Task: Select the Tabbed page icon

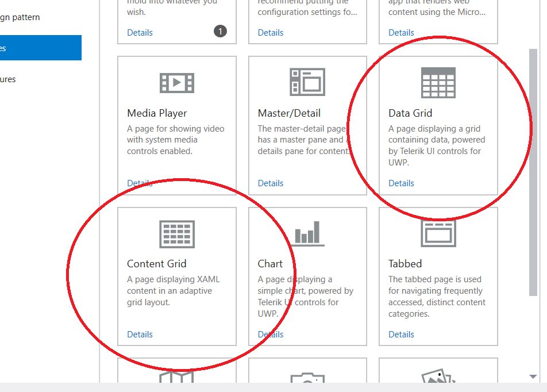Action: tap(438, 233)
